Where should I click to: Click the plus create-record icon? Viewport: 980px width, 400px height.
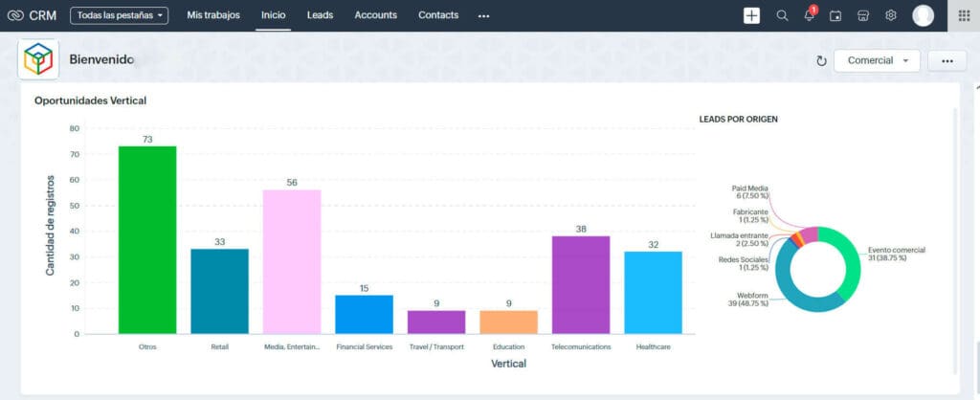[751, 15]
